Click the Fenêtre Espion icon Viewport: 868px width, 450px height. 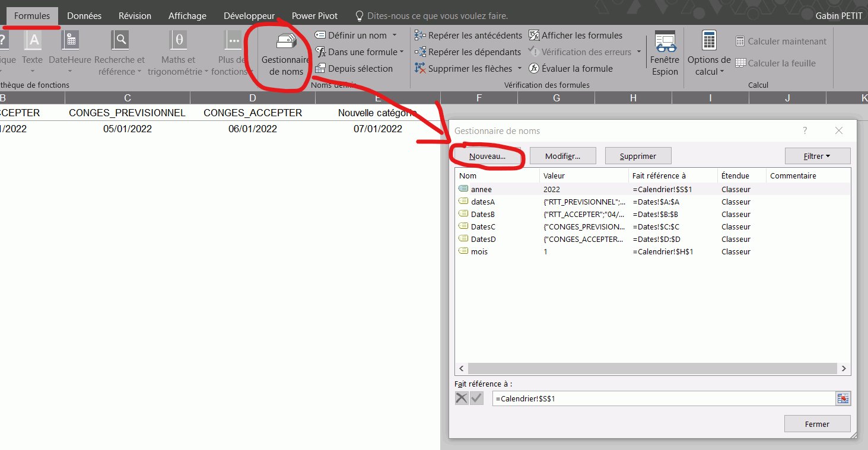click(664, 42)
